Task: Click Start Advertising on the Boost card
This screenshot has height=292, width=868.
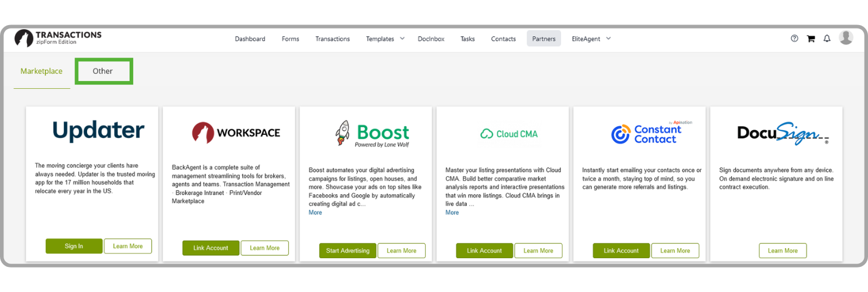Action: pyautogui.click(x=347, y=251)
